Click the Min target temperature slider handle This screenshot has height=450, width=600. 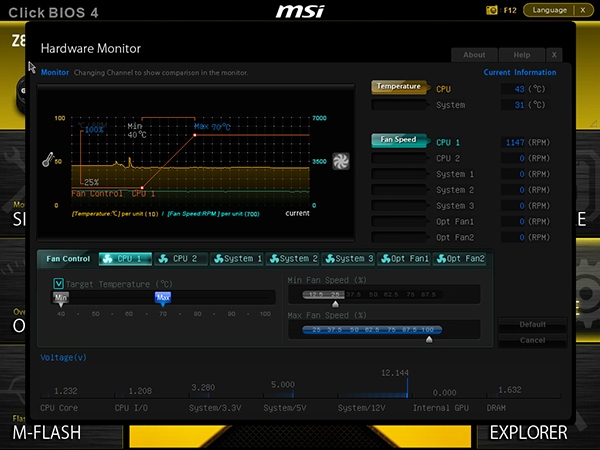tap(61, 298)
